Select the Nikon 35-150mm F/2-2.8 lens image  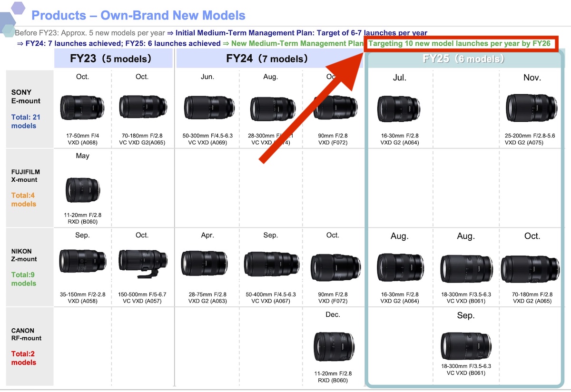[83, 264]
